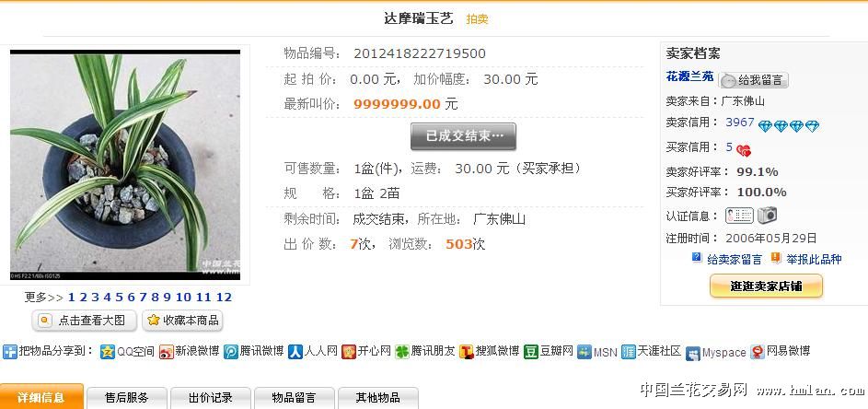Open image number 7
Image resolution: width=868 pixels, height=409 pixels.
pos(143,297)
